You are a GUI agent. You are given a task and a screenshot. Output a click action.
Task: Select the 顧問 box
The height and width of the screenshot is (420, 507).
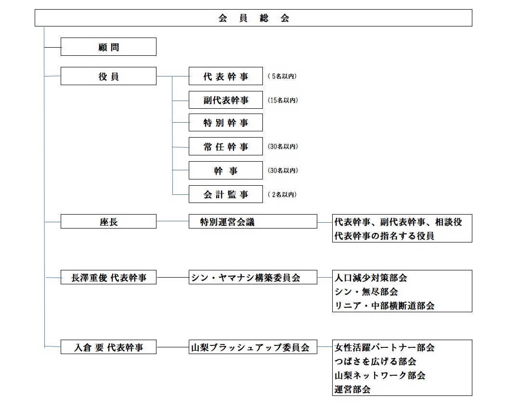pos(108,47)
